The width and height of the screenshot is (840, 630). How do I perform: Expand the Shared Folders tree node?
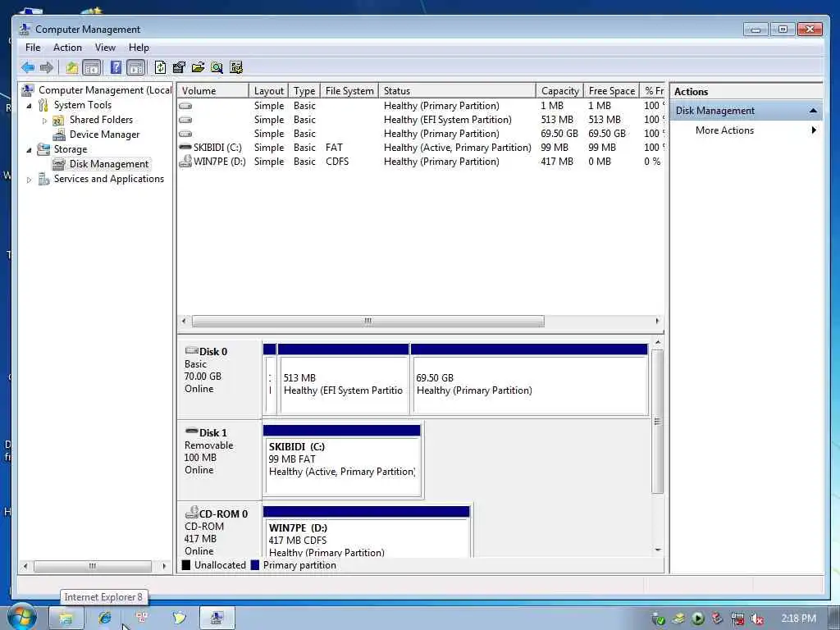[44, 121]
